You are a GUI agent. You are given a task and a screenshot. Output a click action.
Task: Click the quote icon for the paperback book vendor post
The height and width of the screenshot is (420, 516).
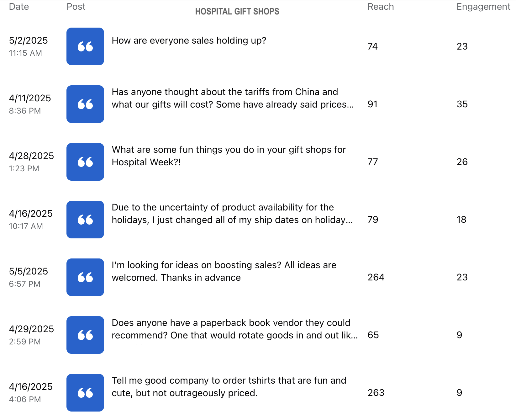85,335
